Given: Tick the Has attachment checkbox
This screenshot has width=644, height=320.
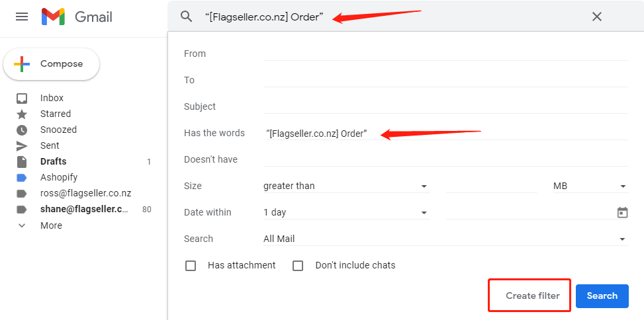Looking at the screenshot, I should click(191, 266).
